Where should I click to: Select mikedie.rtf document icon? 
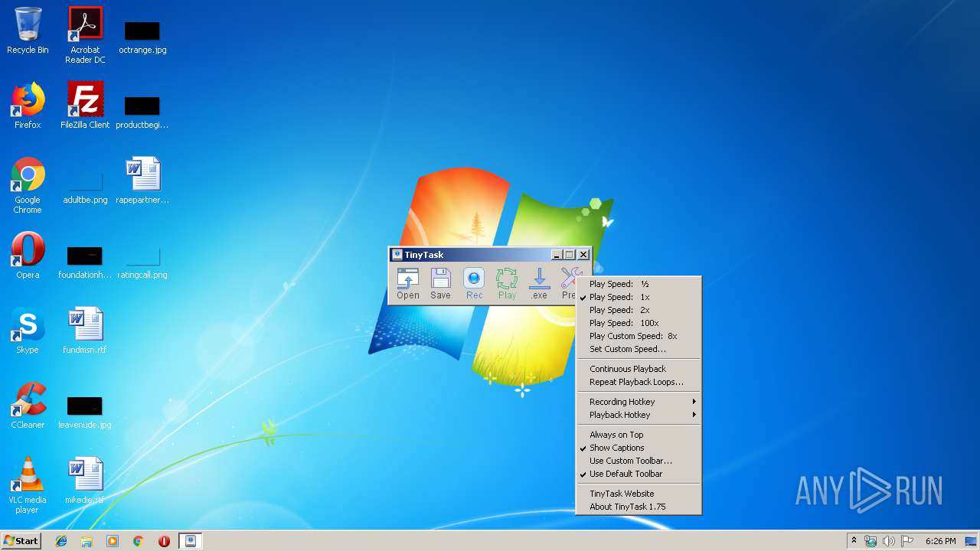pos(85,482)
